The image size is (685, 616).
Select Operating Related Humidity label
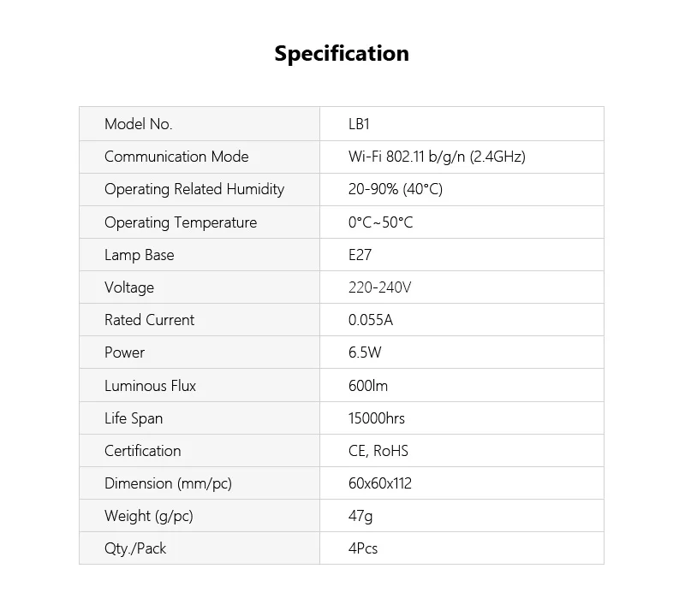194,189
